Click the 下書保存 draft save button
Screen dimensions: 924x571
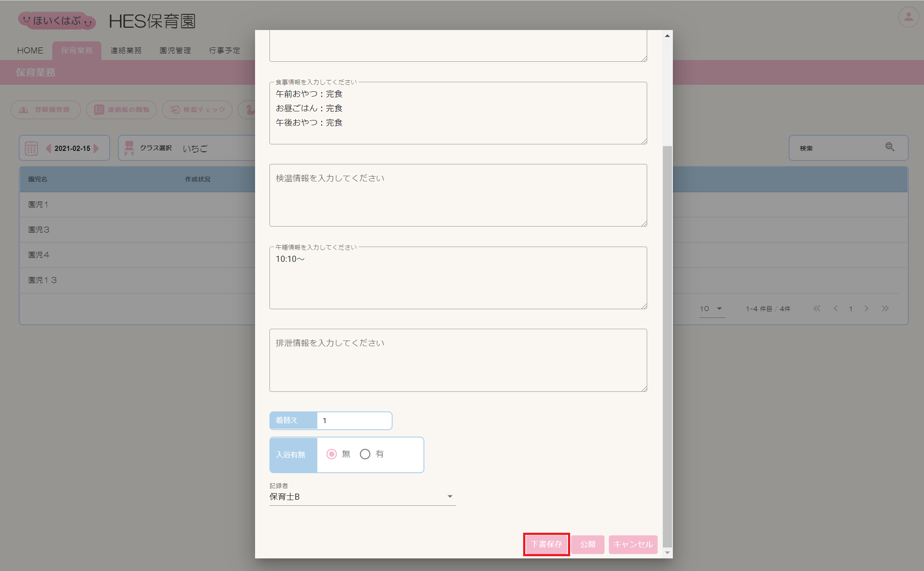546,544
